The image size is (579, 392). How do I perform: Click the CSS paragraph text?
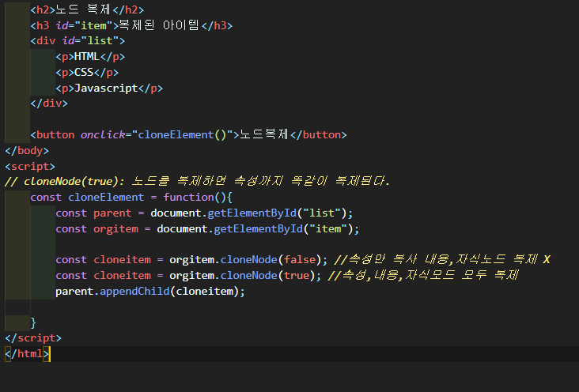coord(84,73)
